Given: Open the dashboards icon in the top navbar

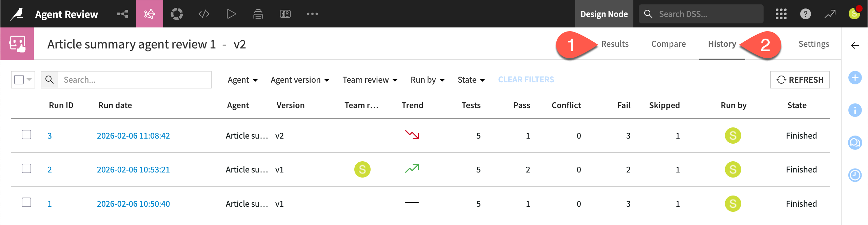Looking at the screenshot, I should coord(285,14).
